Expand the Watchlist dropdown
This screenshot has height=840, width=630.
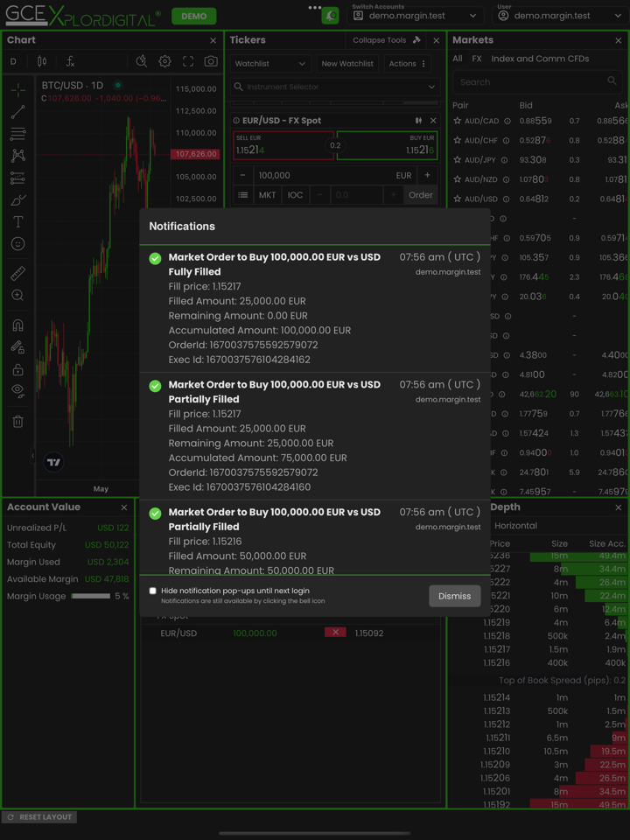point(270,64)
